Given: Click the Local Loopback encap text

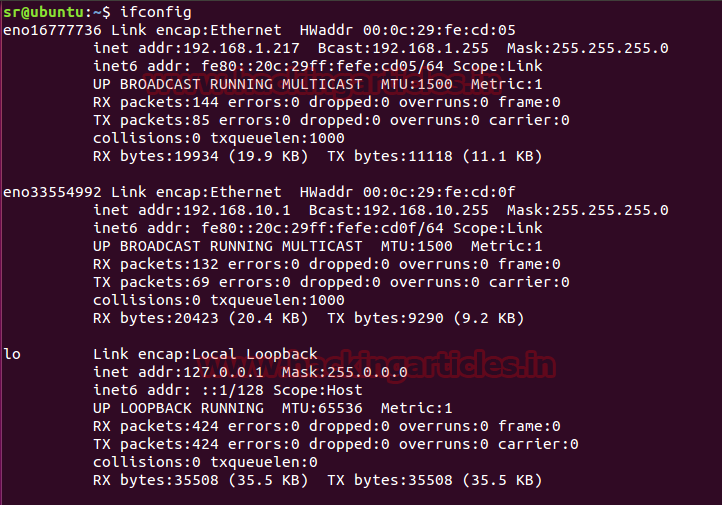Looking at the screenshot, I should coord(262,354).
